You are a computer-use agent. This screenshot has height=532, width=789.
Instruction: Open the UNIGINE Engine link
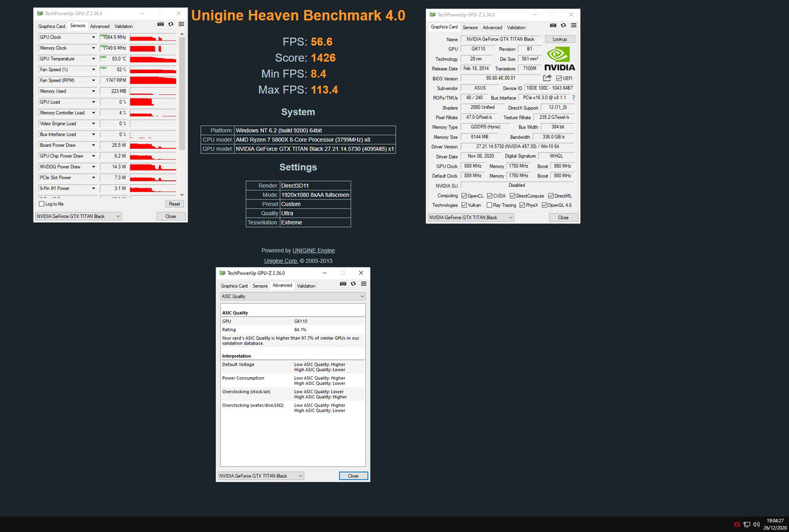point(313,251)
